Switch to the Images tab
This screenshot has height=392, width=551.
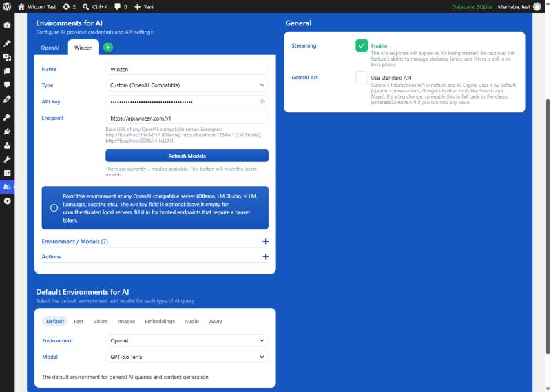click(126, 321)
